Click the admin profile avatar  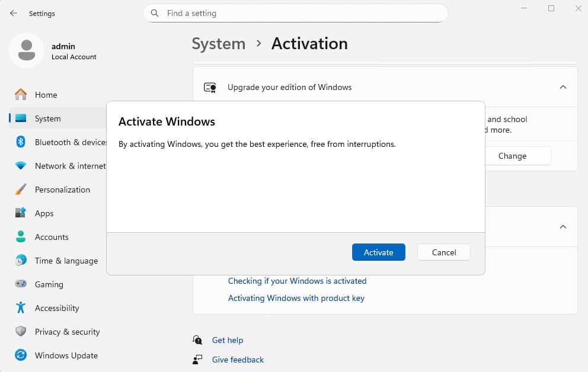27,50
